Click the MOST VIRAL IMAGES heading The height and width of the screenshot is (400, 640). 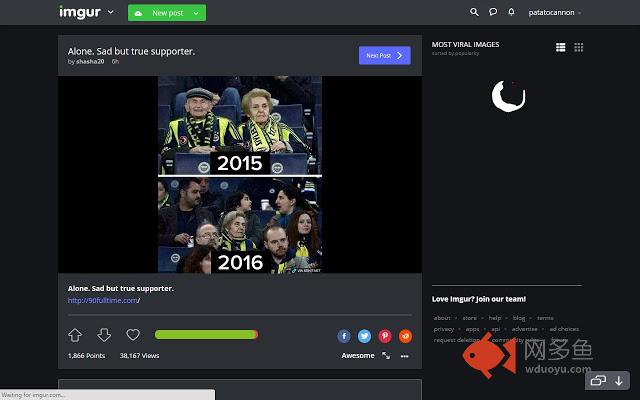click(465, 44)
